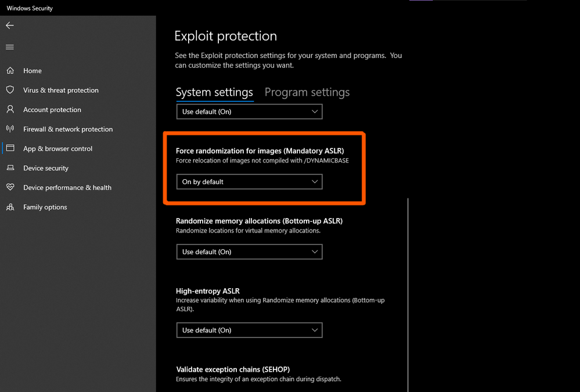Click the Device security laptop icon
Screen dimensions: 580x392
click(x=10, y=168)
